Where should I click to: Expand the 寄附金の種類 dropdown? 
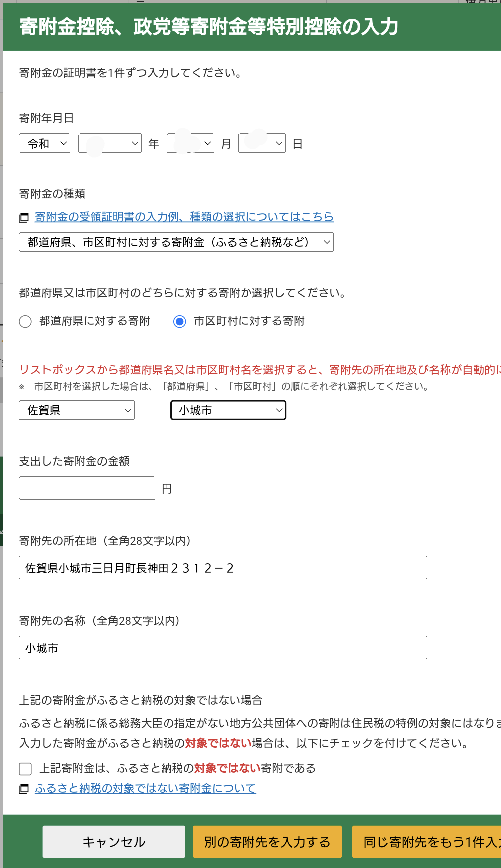pos(176,242)
